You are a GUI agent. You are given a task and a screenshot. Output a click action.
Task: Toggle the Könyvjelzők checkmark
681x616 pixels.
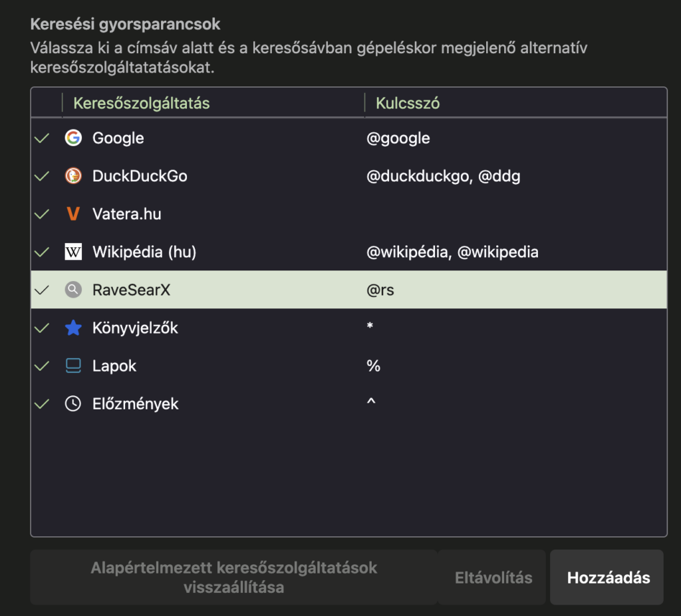[x=42, y=328]
